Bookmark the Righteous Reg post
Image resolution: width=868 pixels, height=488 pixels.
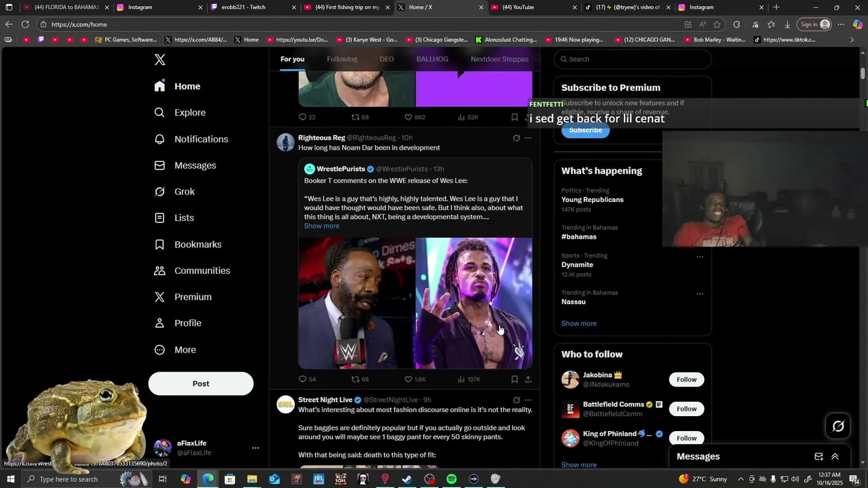coord(515,380)
